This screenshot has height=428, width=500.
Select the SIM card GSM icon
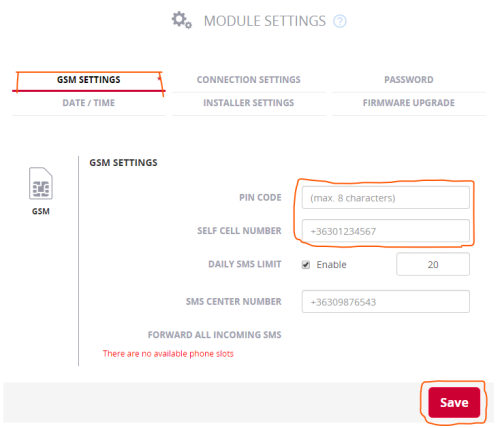tap(41, 183)
